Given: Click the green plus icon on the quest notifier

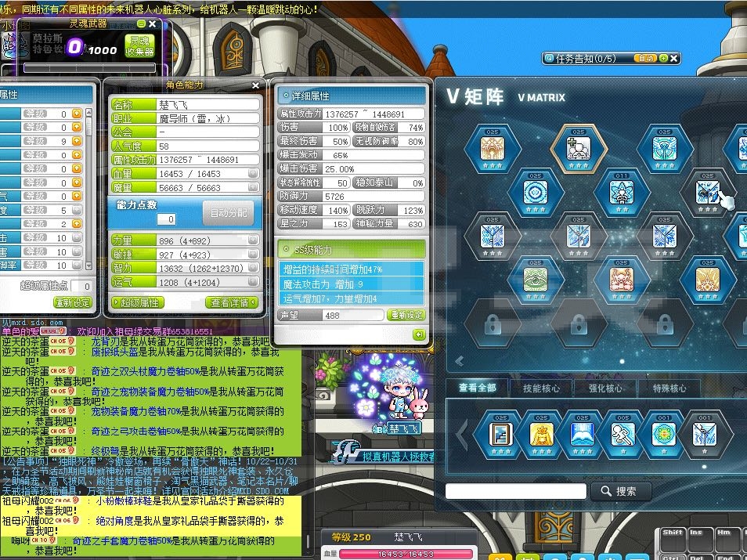Looking at the screenshot, I should tap(663, 58).
